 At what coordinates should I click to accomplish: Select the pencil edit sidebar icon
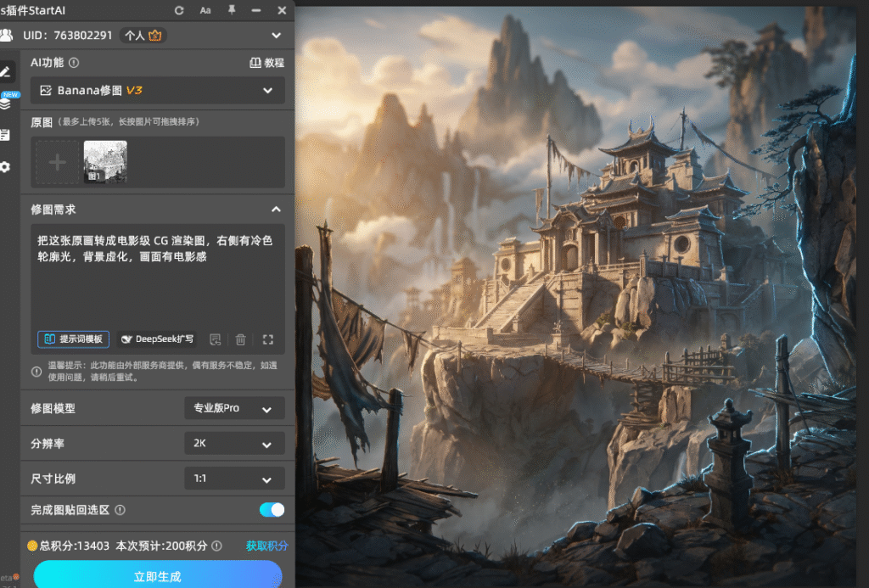click(x=6, y=71)
